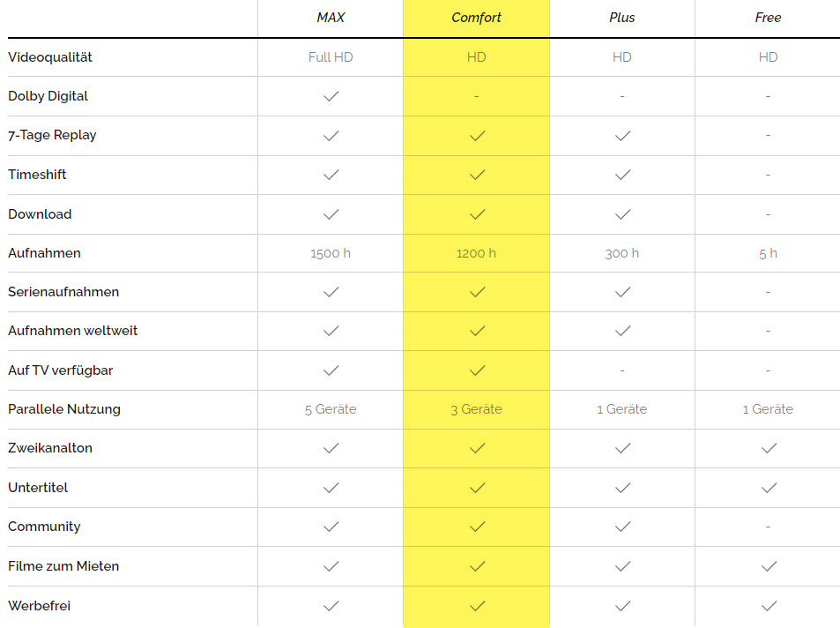The height and width of the screenshot is (628, 840).
Task: Click the Serienaufnahmen checkmark under Comfort
Action: point(477,292)
